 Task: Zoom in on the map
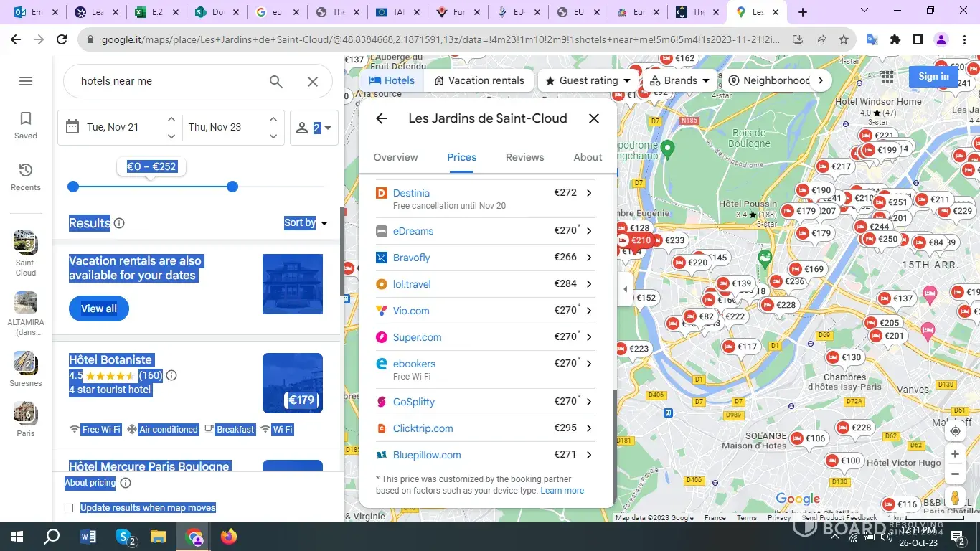tap(955, 454)
